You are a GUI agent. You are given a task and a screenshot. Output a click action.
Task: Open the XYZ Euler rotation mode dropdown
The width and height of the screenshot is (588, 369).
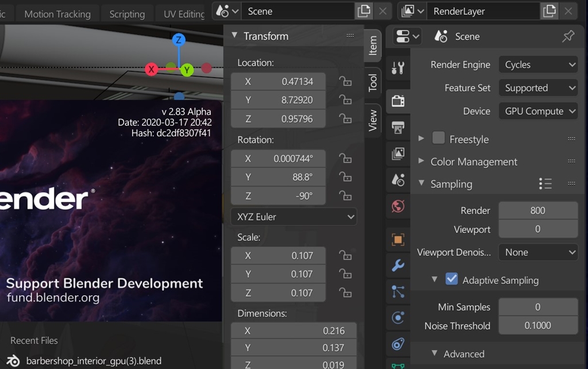click(x=293, y=217)
